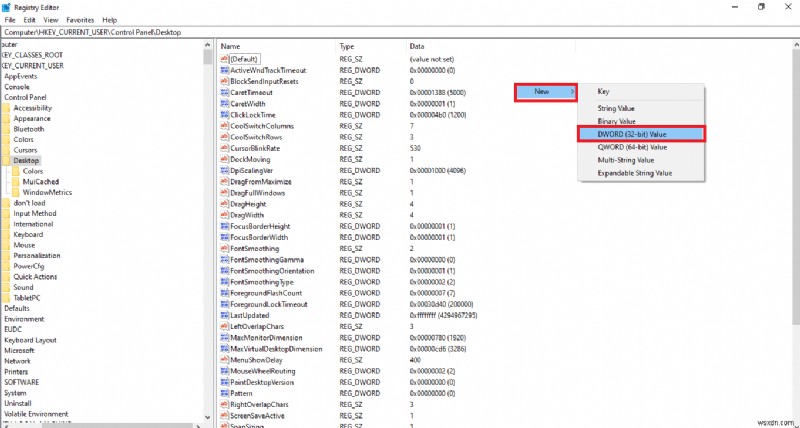This screenshot has width=800, height=428.
Task: Click the LeftOverlapChars value name
Action: point(257,326)
